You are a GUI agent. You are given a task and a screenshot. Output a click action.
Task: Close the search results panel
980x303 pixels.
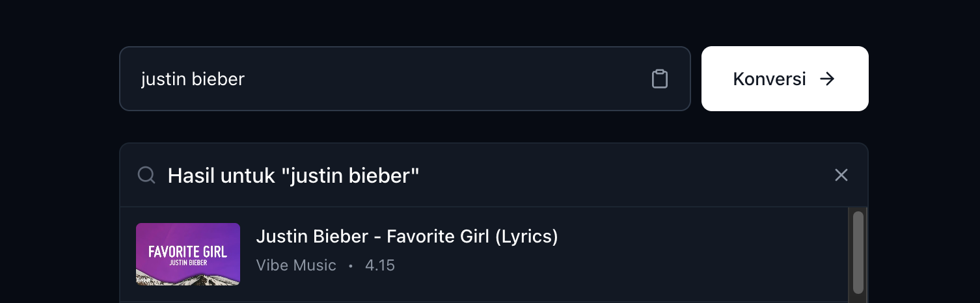click(841, 175)
